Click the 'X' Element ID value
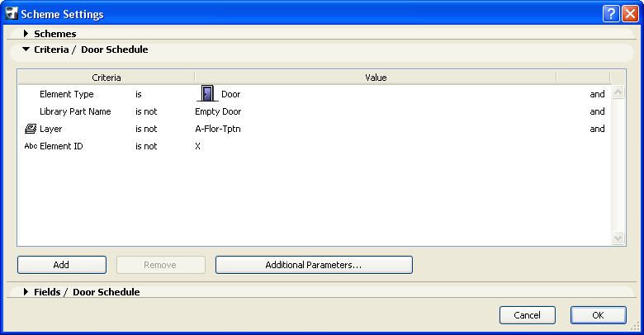644x335 pixels. [197, 146]
